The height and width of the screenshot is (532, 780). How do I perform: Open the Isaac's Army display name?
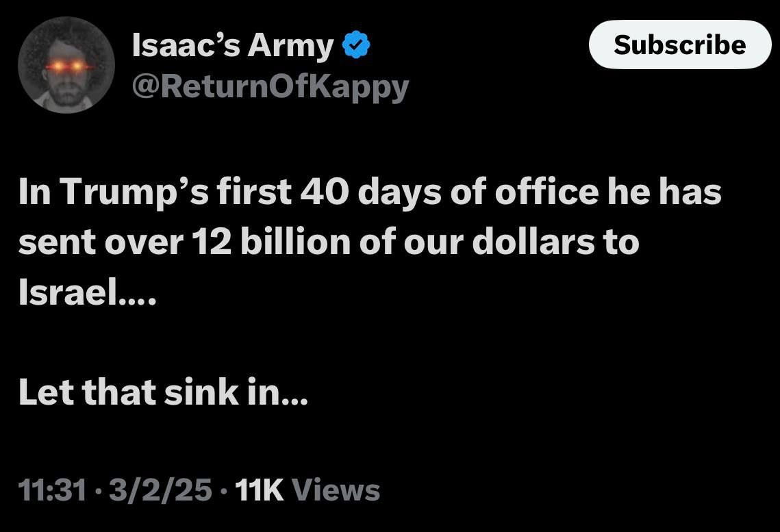click(232, 47)
